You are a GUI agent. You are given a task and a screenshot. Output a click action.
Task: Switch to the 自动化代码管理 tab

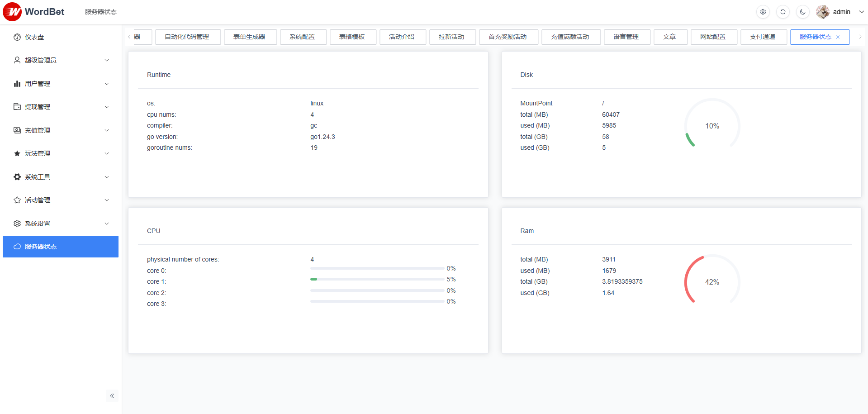[187, 37]
